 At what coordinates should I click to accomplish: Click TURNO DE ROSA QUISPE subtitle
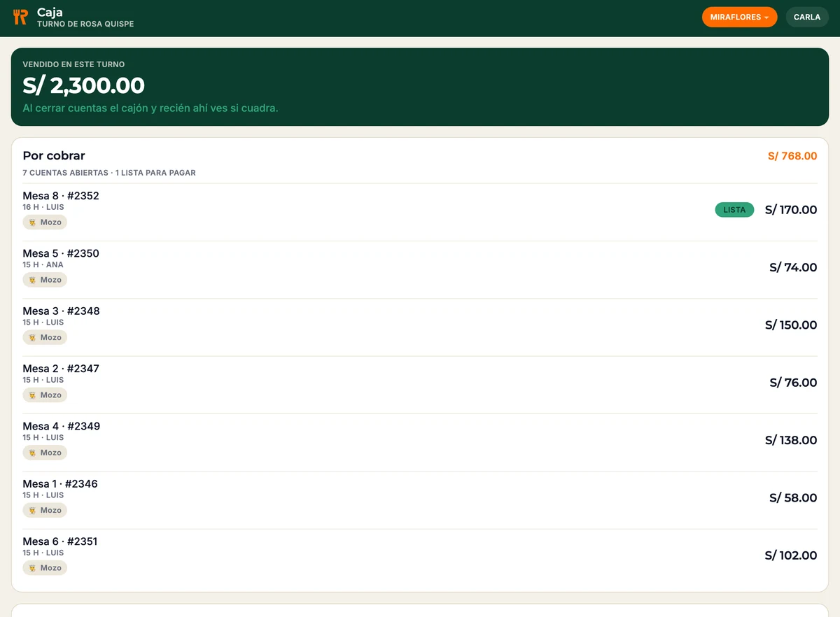pyautogui.click(x=85, y=24)
